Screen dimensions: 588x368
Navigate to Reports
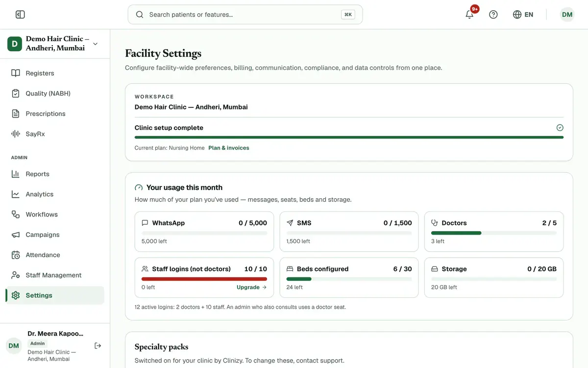point(55,174)
